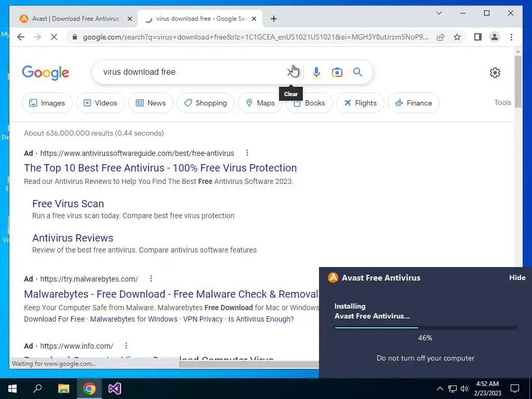Open Chrome side panel
The height and width of the screenshot is (399, 532).
pos(478,37)
